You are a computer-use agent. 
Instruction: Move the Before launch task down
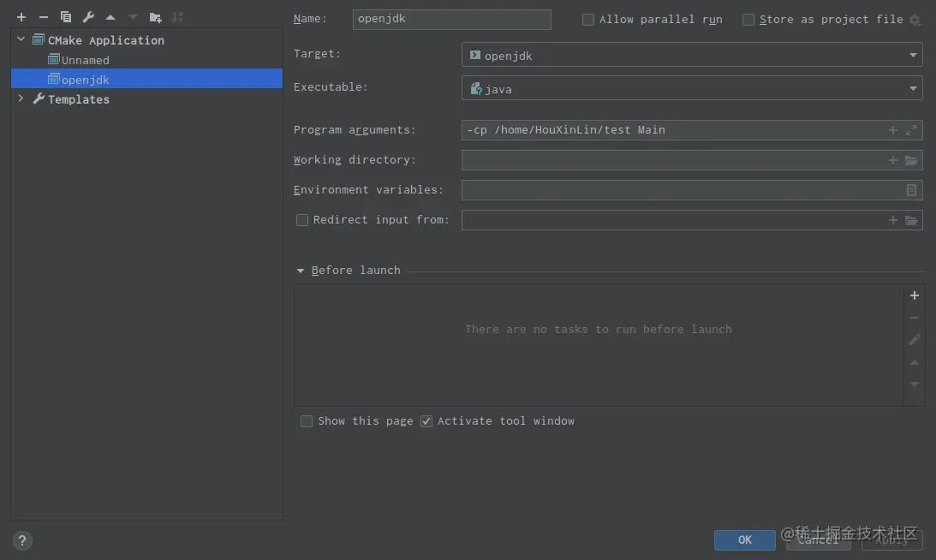[914, 384]
